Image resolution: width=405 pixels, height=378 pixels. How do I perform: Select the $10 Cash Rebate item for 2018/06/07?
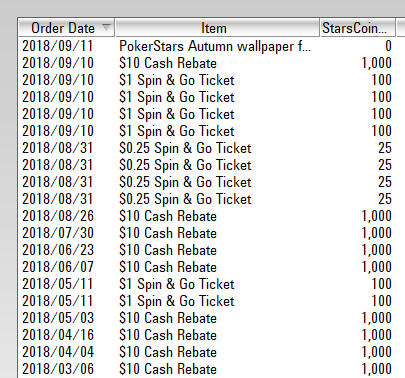click(168, 267)
